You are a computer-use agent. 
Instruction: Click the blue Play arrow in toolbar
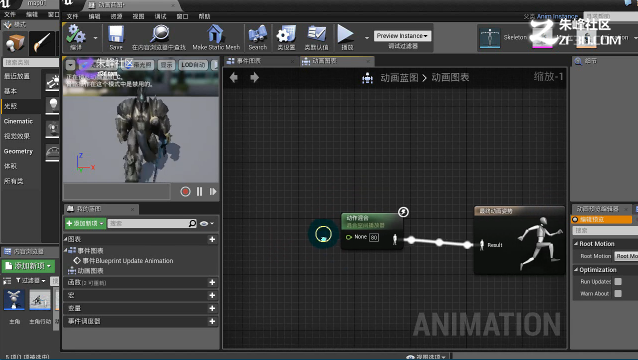[346, 34]
